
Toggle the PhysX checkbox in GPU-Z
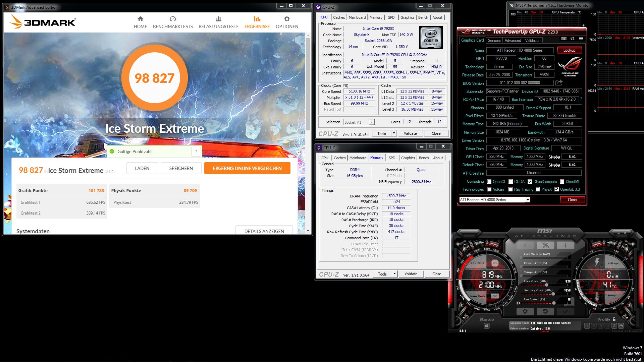pyautogui.click(x=538, y=189)
